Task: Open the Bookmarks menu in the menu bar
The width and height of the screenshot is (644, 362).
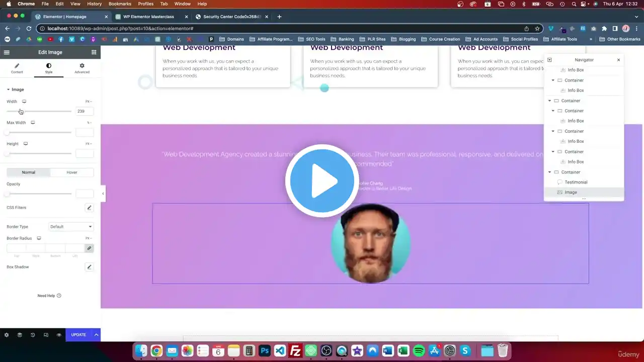Action: coord(120,4)
